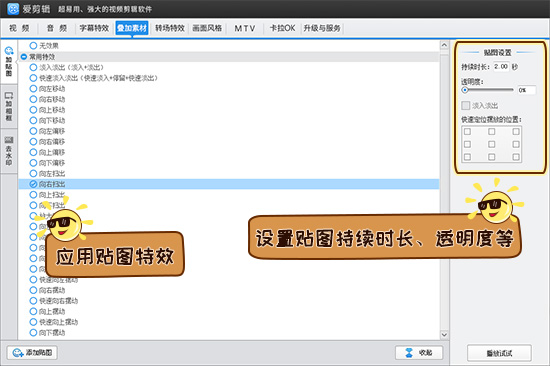550x366 pixels.
Task: Click the effect list scroll-down arrow
Action: coord(444,334)
